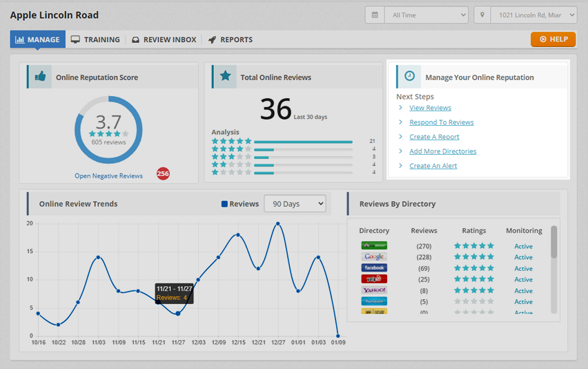Click the thumbs-up Online Reputation Score icon

[41, 77]
